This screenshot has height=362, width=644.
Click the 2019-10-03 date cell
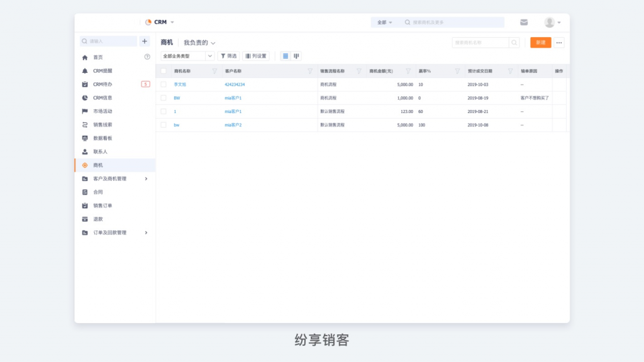click(478, 85)
